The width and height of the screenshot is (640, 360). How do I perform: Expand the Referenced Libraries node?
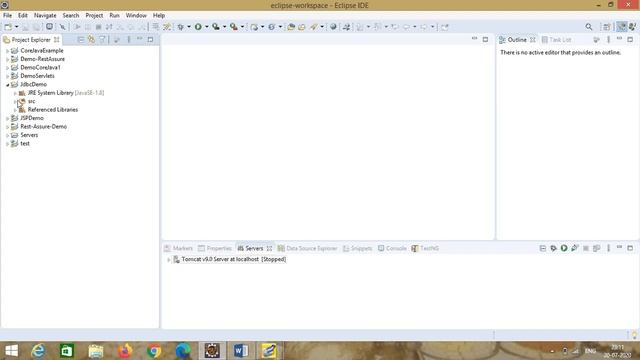click(16, 110)
